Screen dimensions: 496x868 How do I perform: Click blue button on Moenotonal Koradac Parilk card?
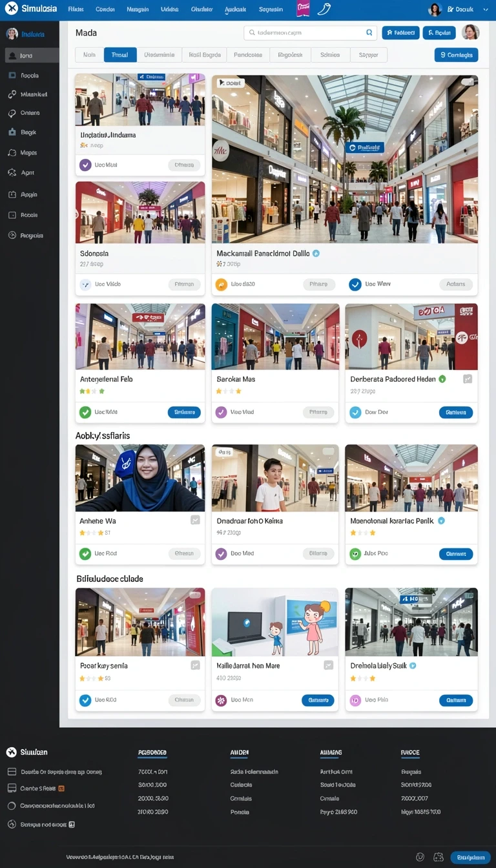pyautogui.click(x=455, y=553)
